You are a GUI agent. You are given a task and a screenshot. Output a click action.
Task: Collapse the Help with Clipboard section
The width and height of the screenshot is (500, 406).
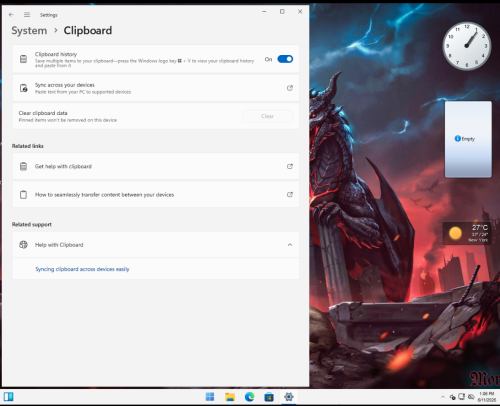(290, 245)
